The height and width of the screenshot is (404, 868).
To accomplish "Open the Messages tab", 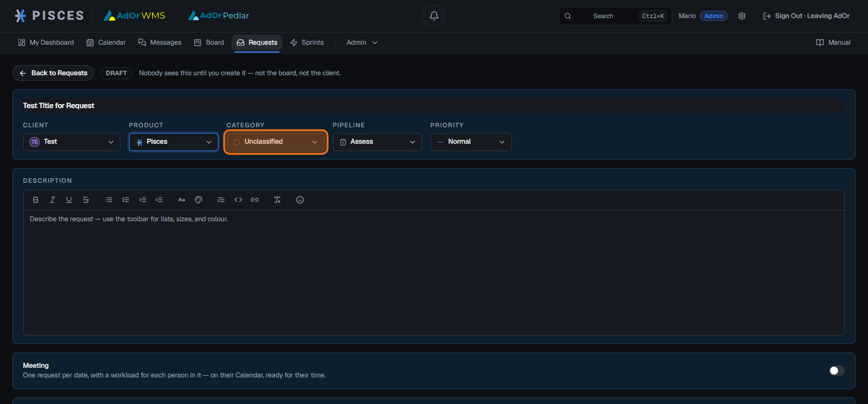I will point(160,42).
